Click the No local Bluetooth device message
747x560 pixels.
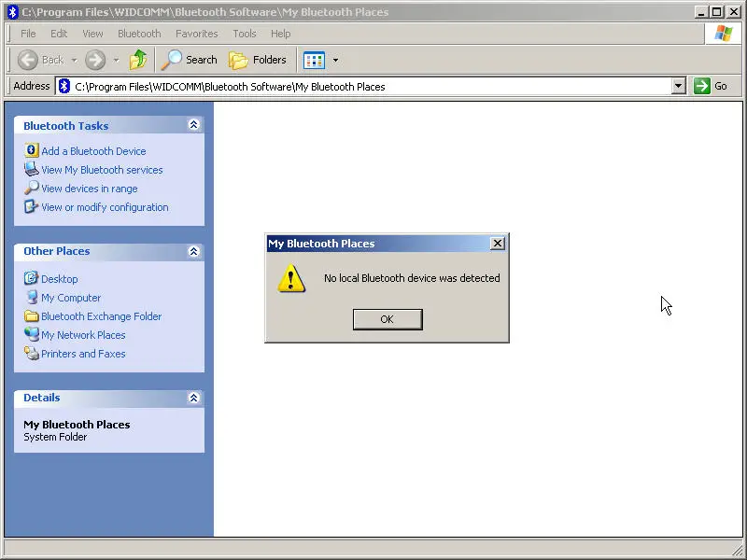412,278
